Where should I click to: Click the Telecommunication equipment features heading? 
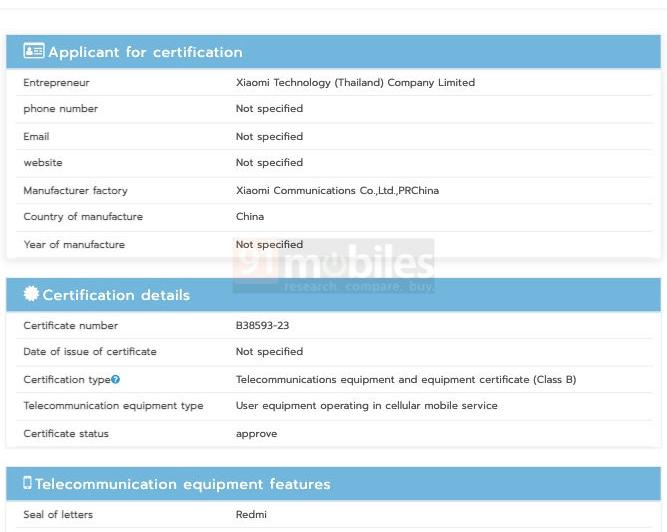182,484
